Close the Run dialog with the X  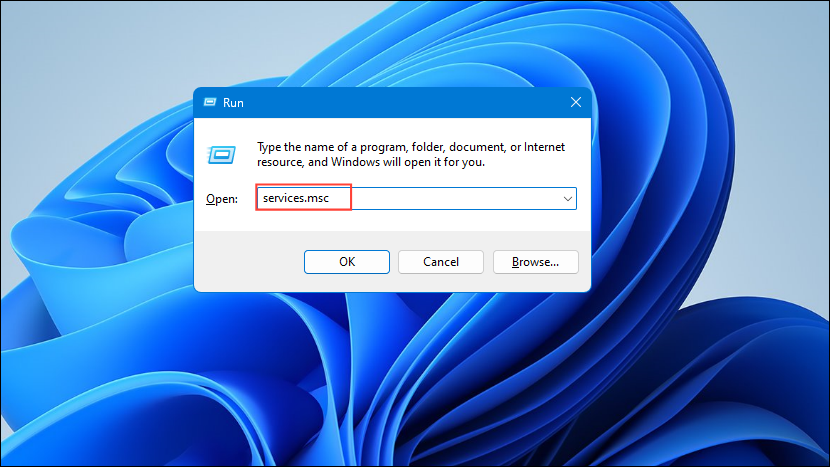pos(576,102)
